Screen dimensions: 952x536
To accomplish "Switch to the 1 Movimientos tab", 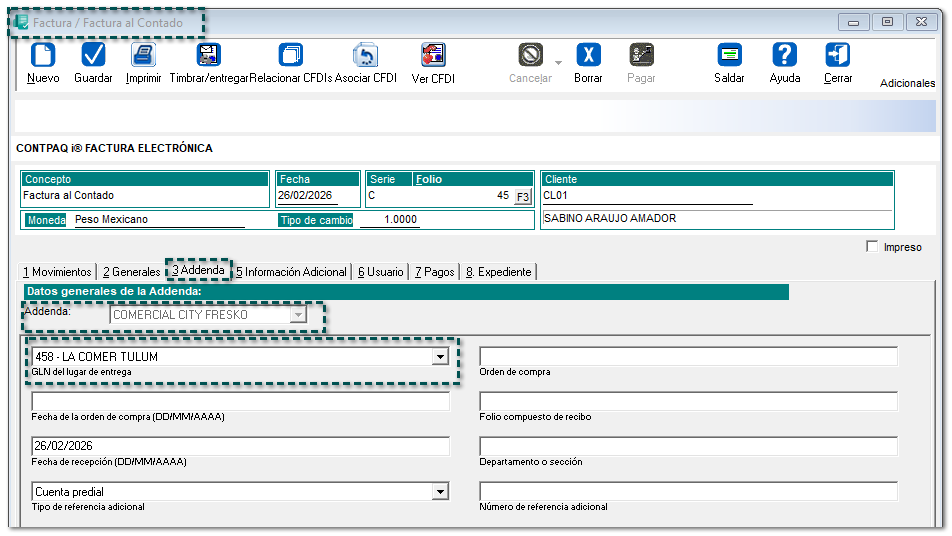I will 57,272.
